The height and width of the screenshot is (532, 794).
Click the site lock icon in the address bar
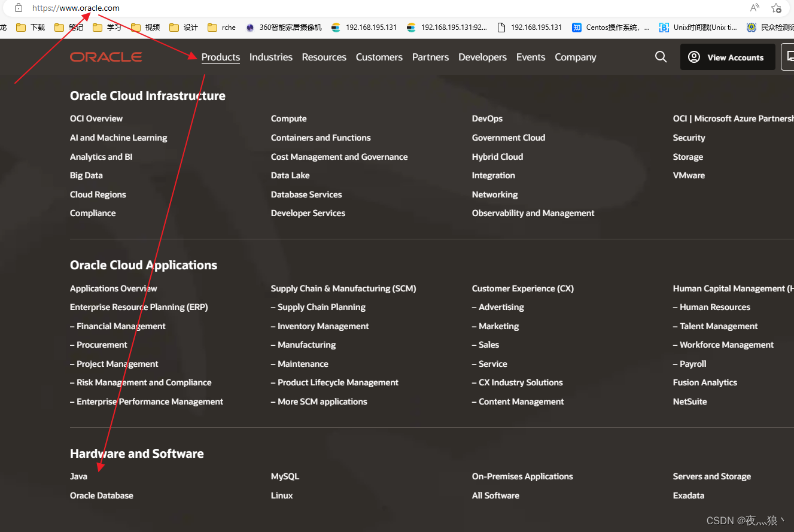(19, 8)
